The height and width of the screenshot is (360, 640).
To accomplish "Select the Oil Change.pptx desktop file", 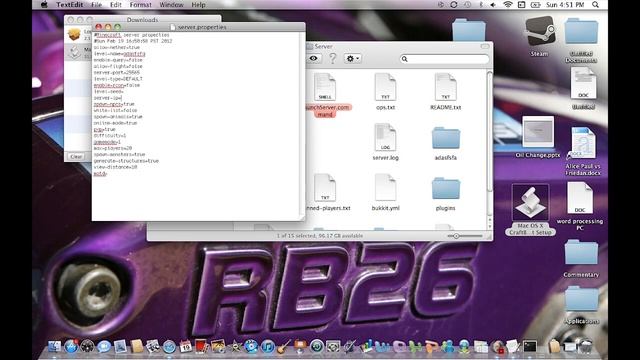I will point(538,138).
